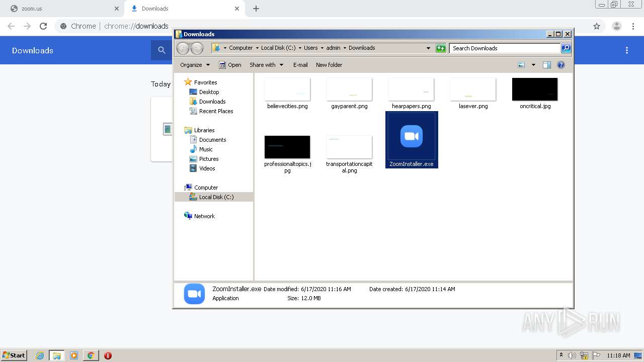Close the zoom.us tab
The height and width of the screenshot is (362, 644).
coord(117,9)
